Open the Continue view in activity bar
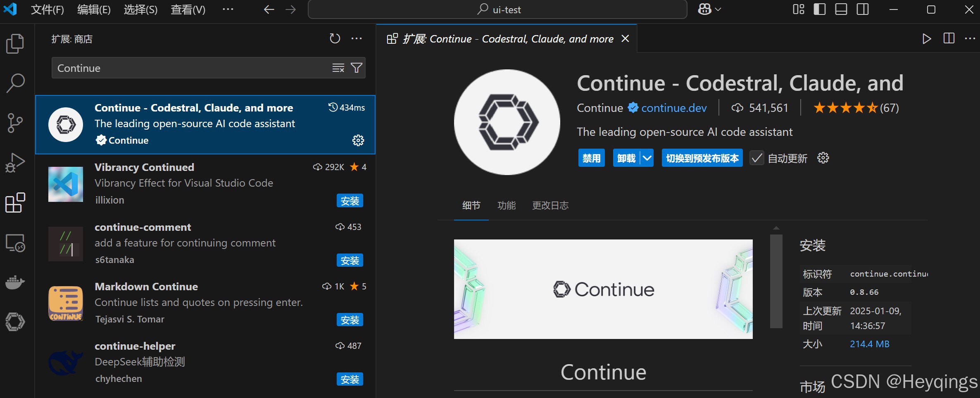Image resolution: width=980 pixels, height=398 pixels. tap(15, 322)
